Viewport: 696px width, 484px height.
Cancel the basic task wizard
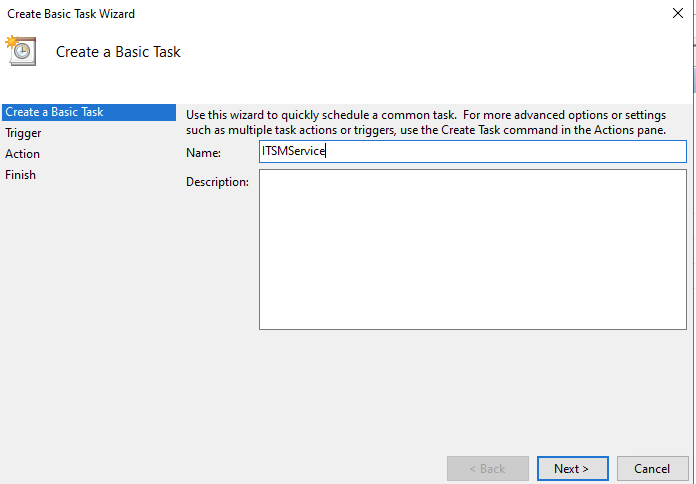652,468
